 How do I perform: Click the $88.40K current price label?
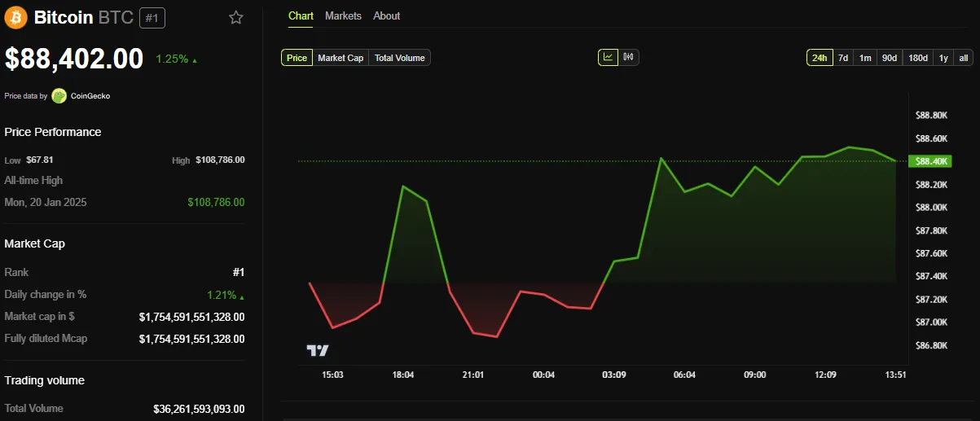click(x=931, y=161)
